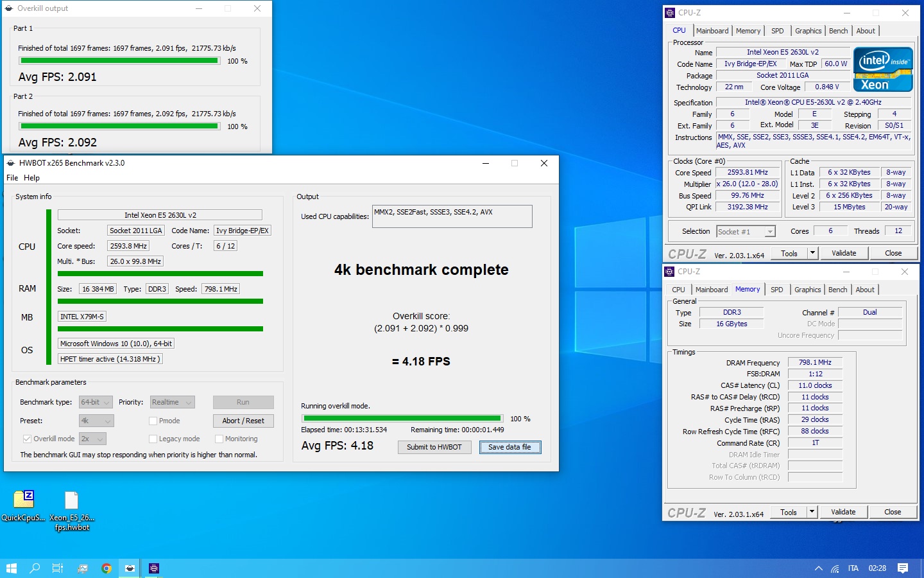Switch to CPU-Z taskbar icon
This screenshot has height=578, width=924.
[154, 568]
